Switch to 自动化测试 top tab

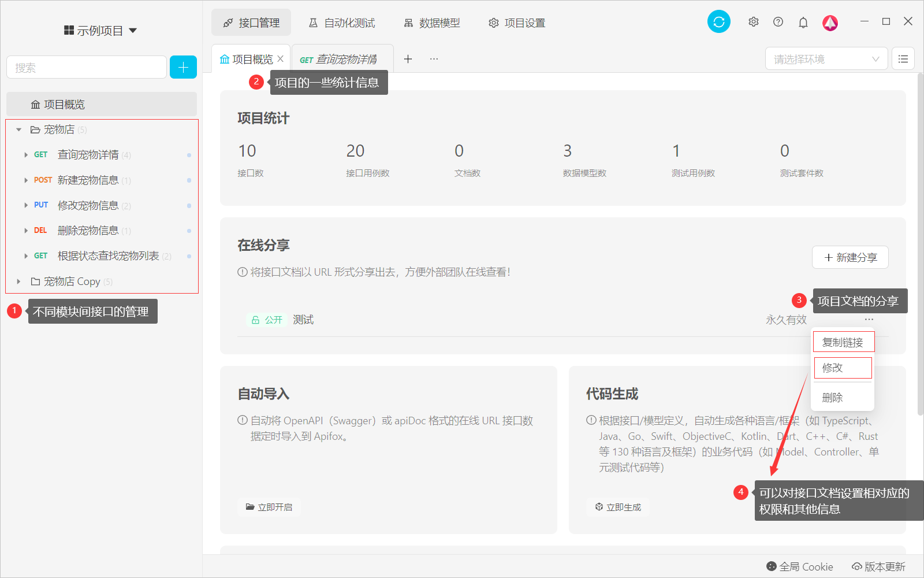(342, 23)
